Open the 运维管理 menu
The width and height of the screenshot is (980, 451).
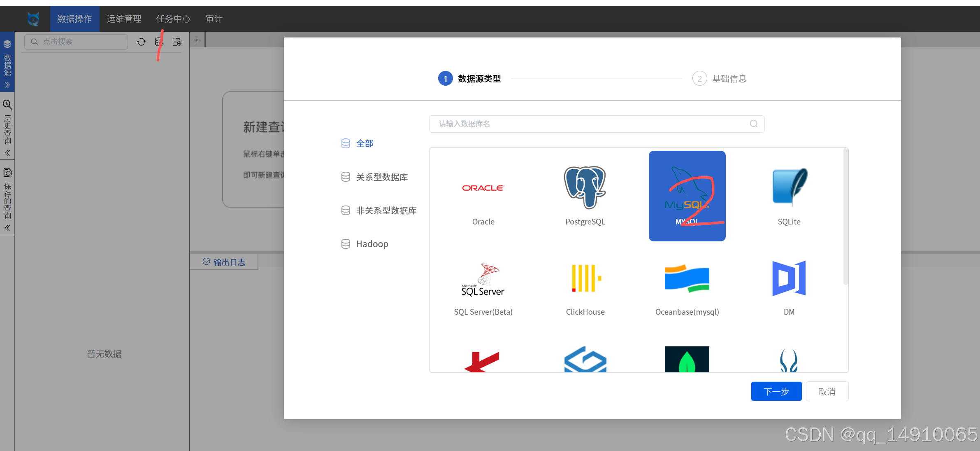tap(124, 19)
